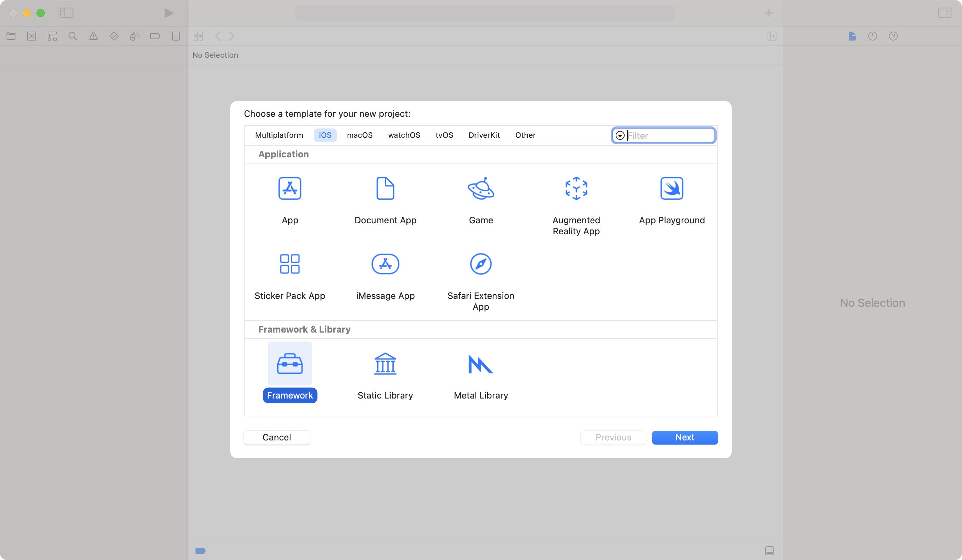Show the File inspector
Viewport: 962px width, 560px height.
click(852, 36)
